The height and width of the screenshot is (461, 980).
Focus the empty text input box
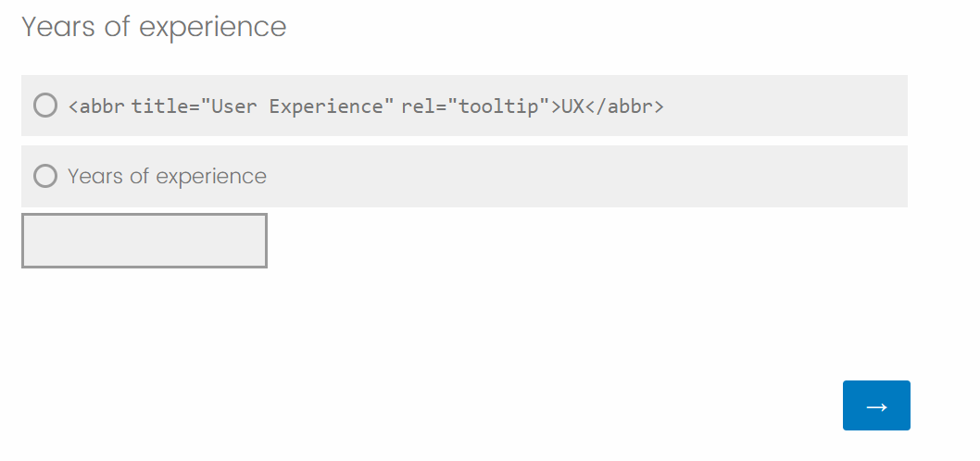144,241
